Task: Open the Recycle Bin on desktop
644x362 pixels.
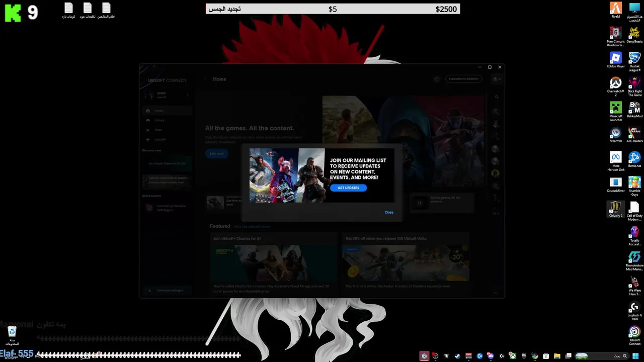Action: click(12, 335)
